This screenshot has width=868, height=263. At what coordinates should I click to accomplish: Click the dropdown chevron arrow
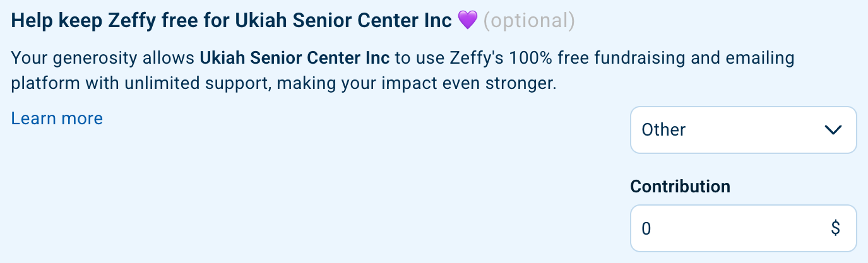[x=833, y=130]
